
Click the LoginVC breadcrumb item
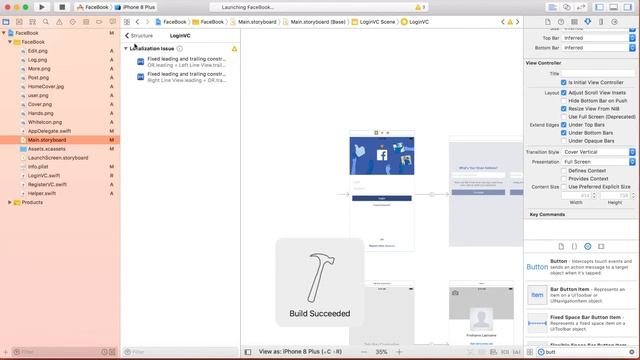coord(415,22)
